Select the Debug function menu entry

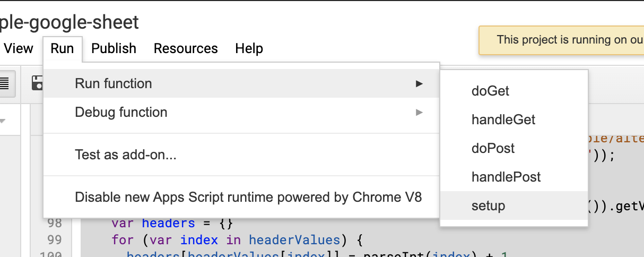241,112
